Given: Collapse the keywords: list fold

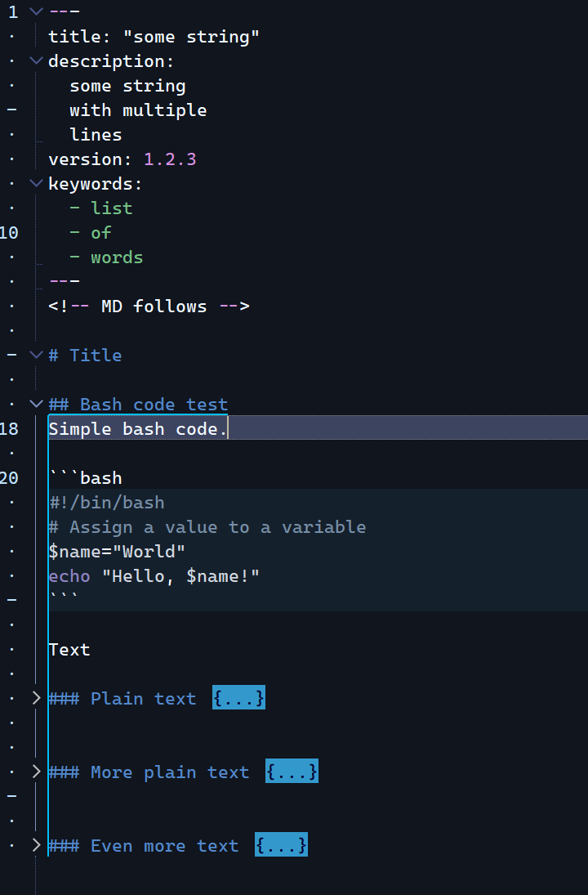Looking at the screenshot, I should (x=36, y=183).
